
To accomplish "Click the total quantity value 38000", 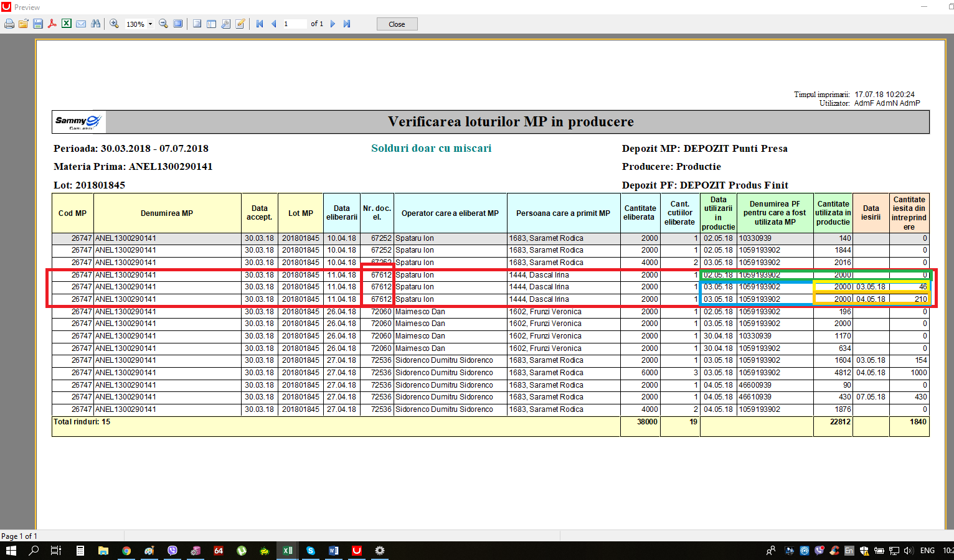I will 647,422.
